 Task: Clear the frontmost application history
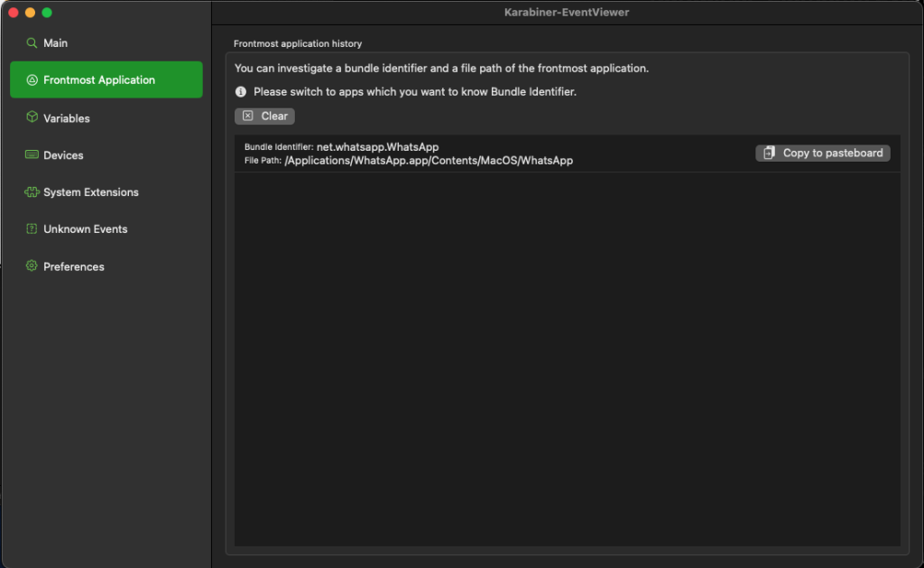(x=265, y=116)
